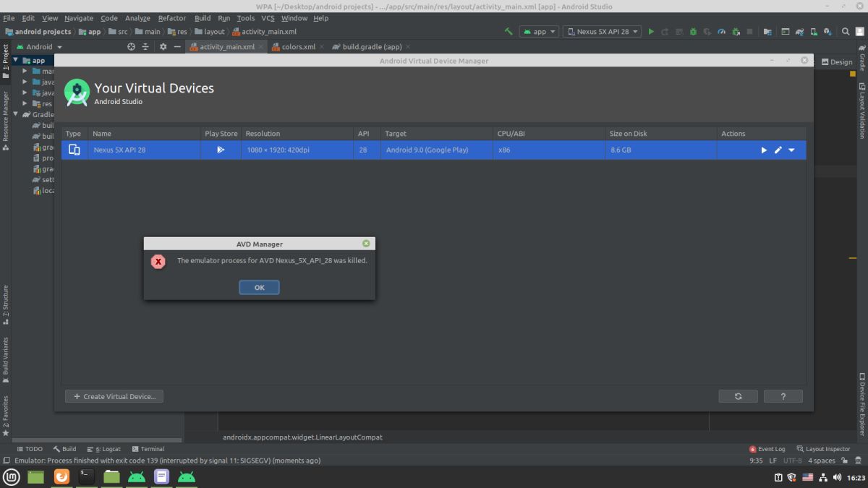Collapse the Gradle Scripts tree node
The height and width of the screenshot is (488, 868).
click(x=15, y=114)
